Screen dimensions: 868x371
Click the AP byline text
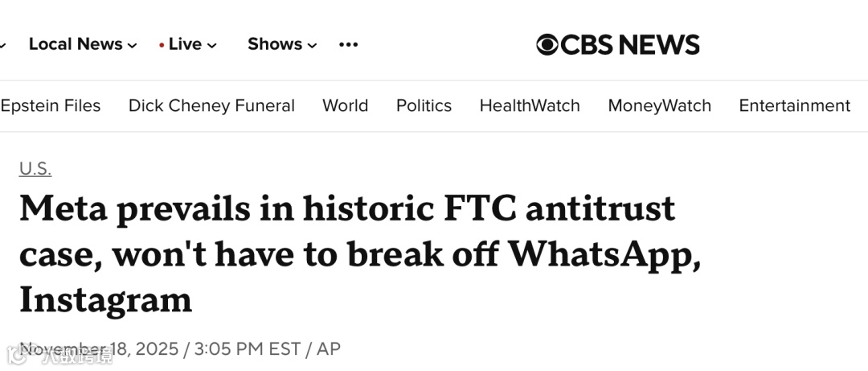click(x=328, y=348)
